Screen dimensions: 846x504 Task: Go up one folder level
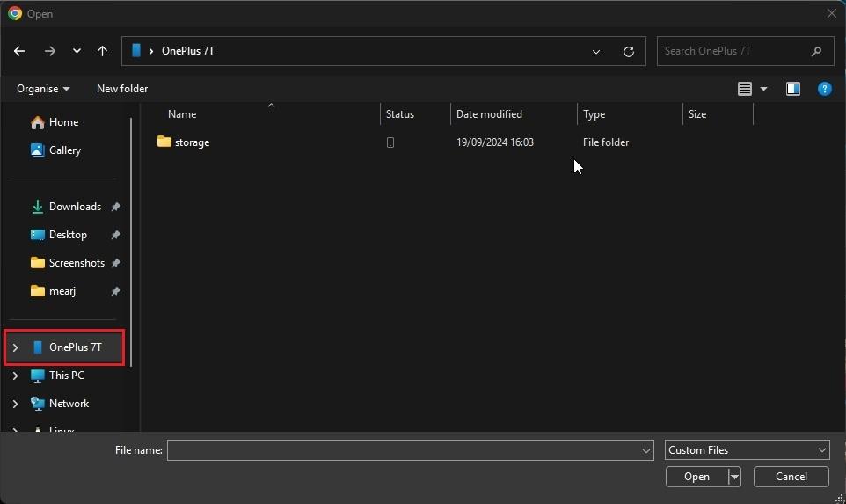pos(102,51)
